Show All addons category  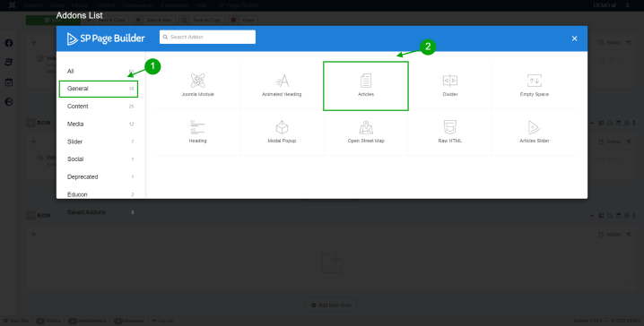(100, 72)
